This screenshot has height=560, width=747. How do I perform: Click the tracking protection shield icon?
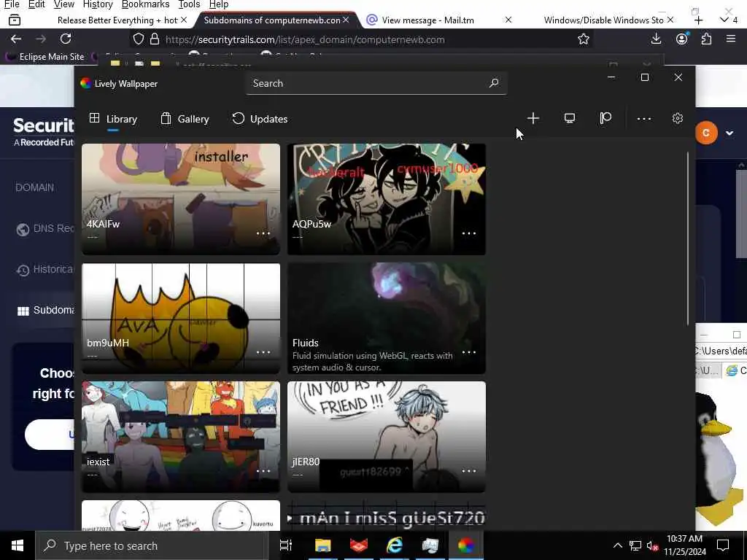138,39
